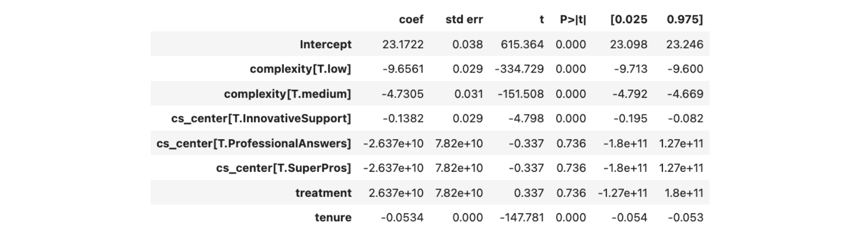Click the t value 615.364
The width and height of the screenshot is (868, 234).
point(522,44)
